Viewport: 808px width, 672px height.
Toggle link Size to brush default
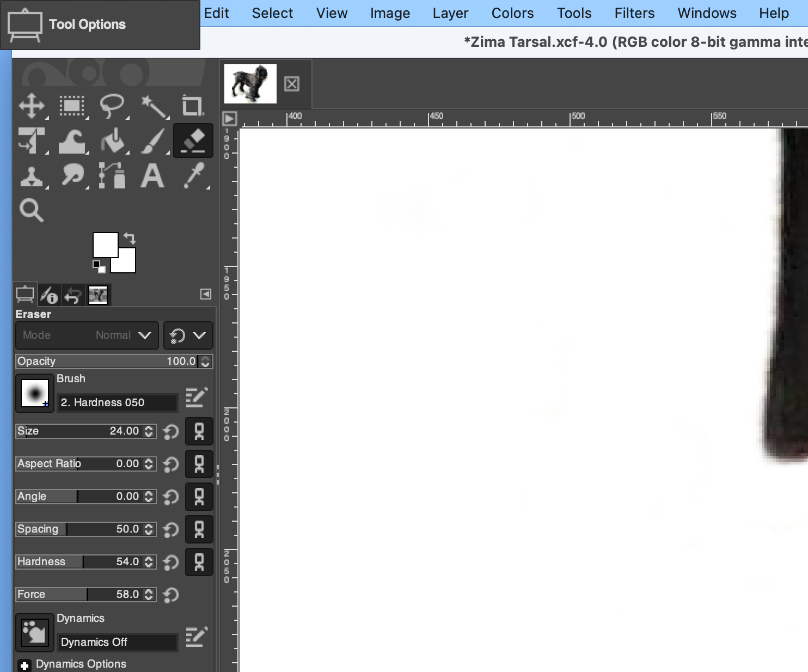(199, 431)
